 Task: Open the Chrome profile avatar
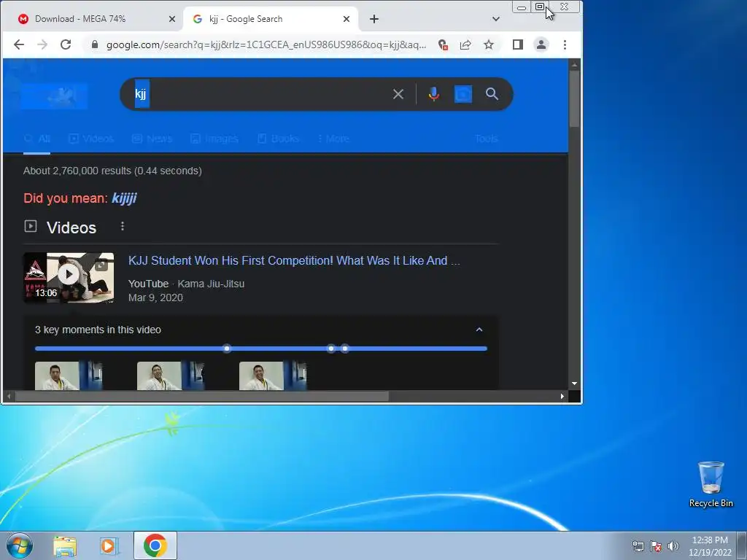click(541, 44)
